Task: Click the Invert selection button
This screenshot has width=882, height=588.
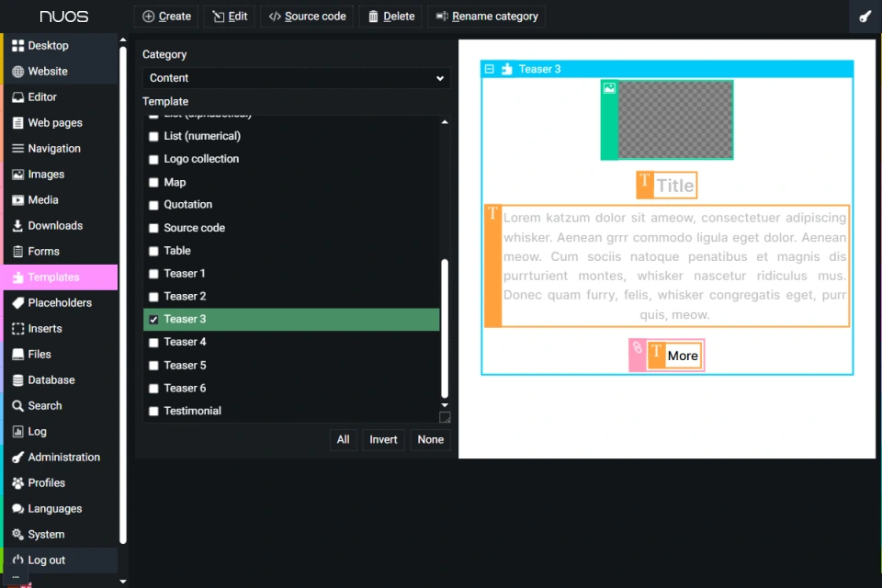Action: pos(383,440)
